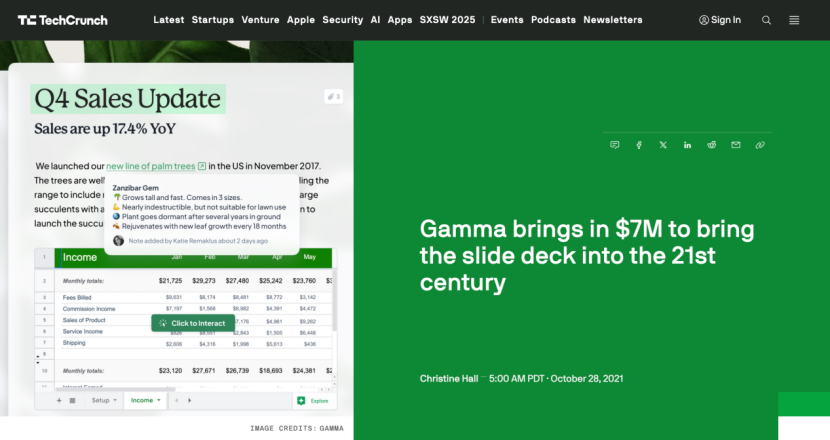Click the Sales are up 17.4% YoY subtitle

(x=105, y=129)
